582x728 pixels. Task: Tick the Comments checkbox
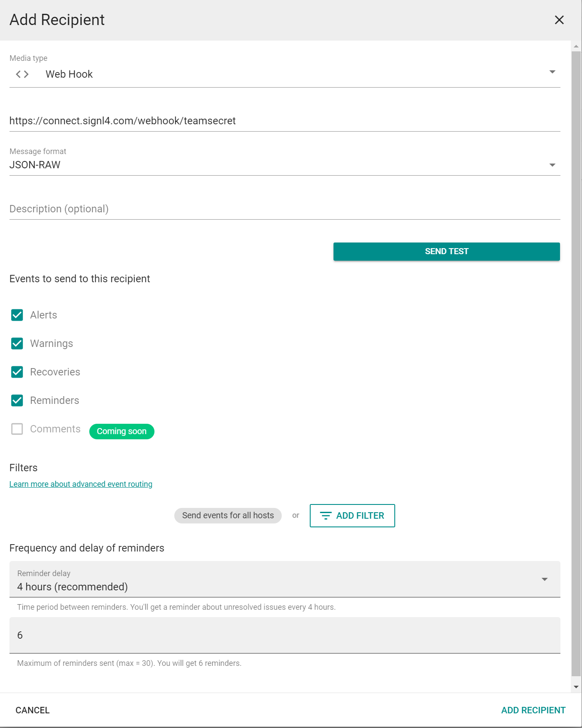click(17, 429)
